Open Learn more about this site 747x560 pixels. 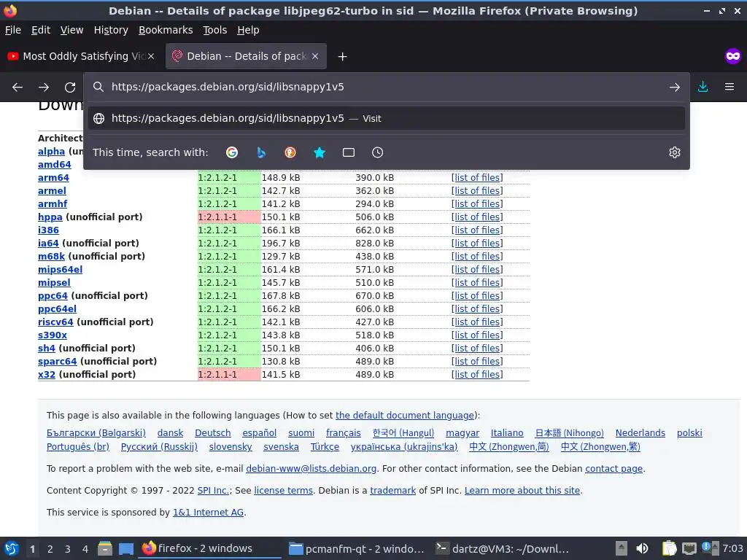[522, 491]
